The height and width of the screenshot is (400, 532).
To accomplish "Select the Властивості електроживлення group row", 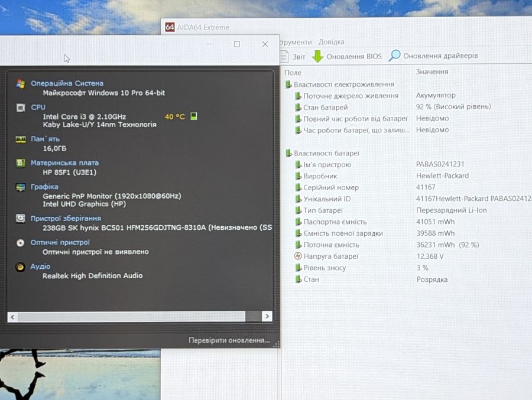I will point(340,84).
